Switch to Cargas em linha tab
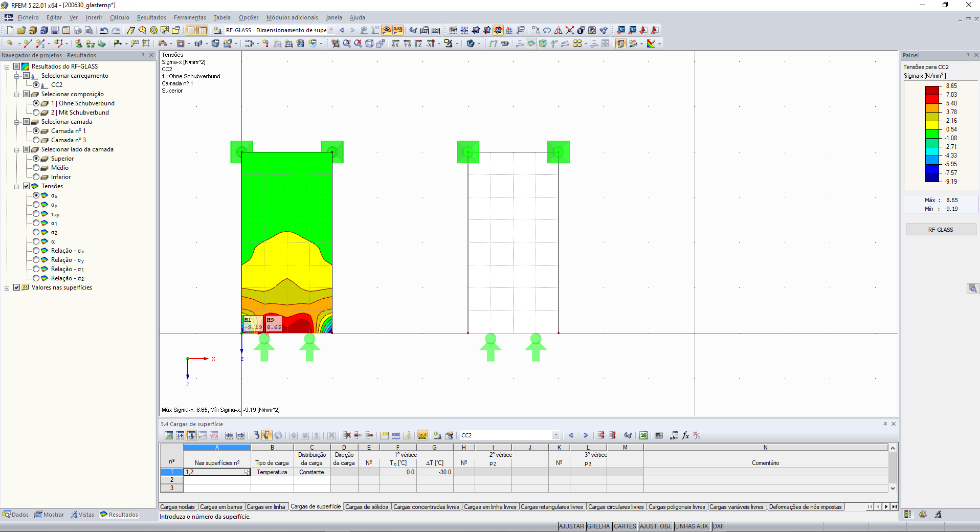The width and height of the screenshot is (980, 532). 266,507
